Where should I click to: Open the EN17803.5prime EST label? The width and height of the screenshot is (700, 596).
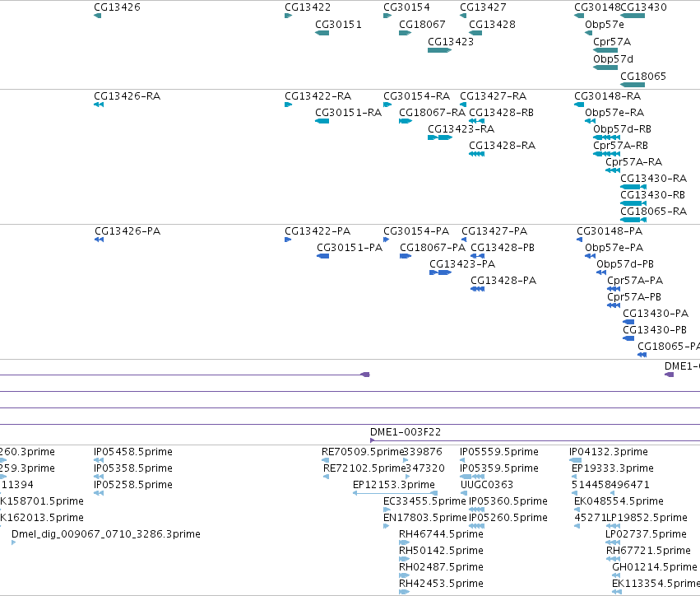point(425,519)
